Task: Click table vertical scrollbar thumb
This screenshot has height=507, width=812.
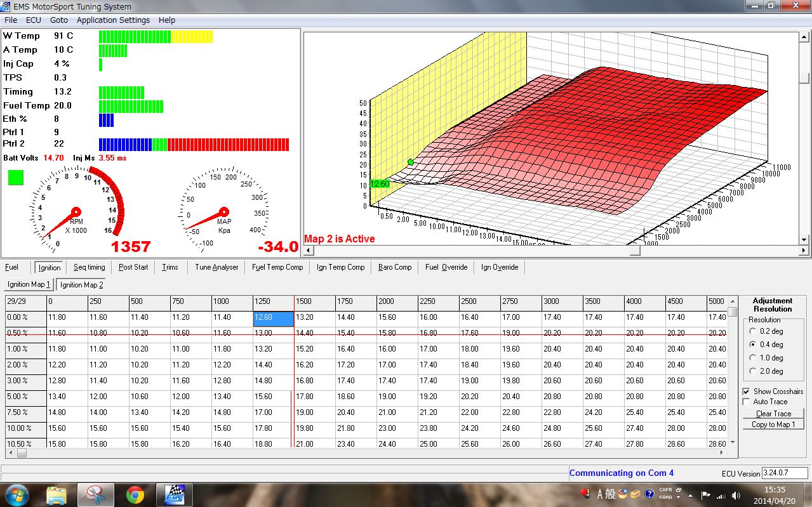Action: coord(733,312)
